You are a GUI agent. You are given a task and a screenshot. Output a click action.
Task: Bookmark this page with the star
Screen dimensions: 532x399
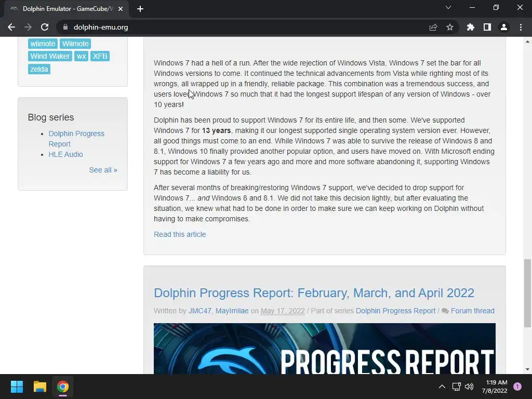click(450, 27)
